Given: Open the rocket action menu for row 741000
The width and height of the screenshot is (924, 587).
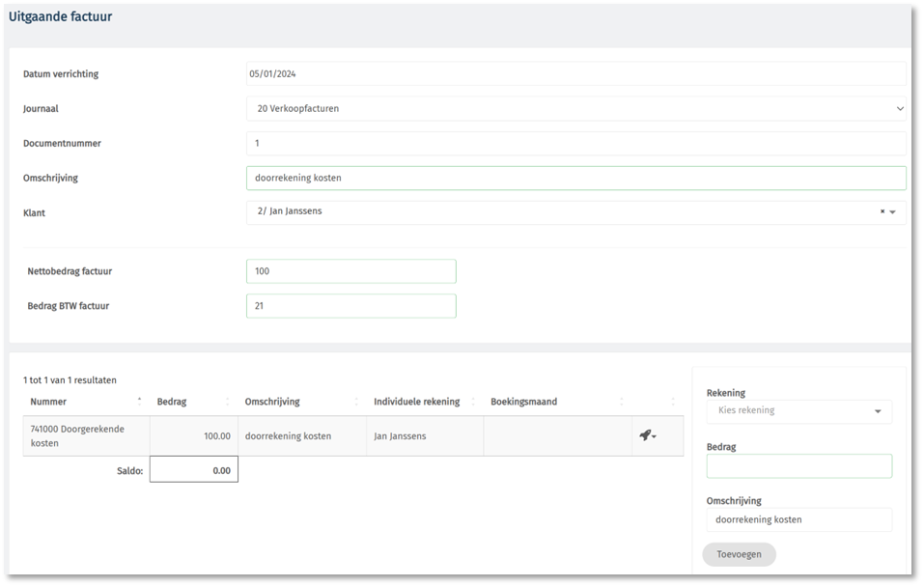Looking at the screenshot, I should [x=648, y=435].
